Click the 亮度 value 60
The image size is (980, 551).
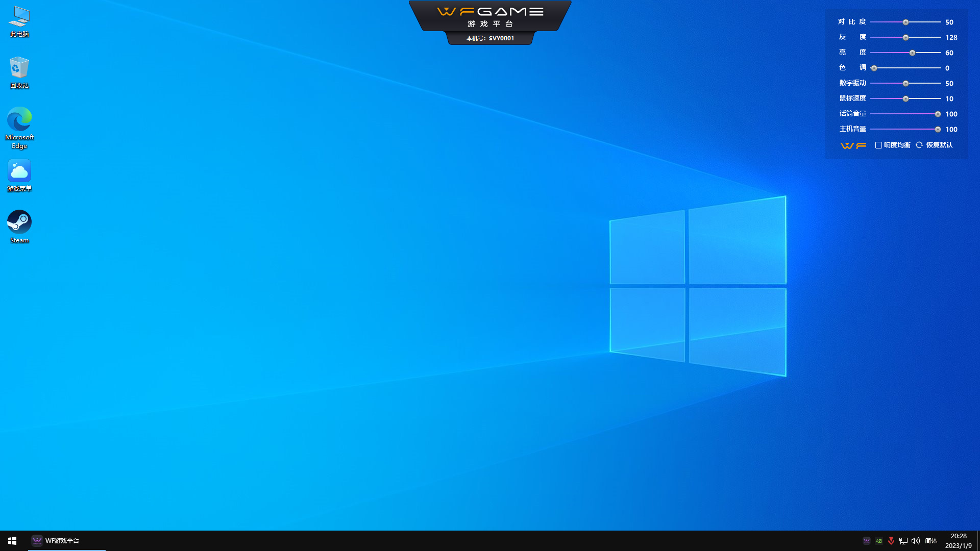point(949,53)
